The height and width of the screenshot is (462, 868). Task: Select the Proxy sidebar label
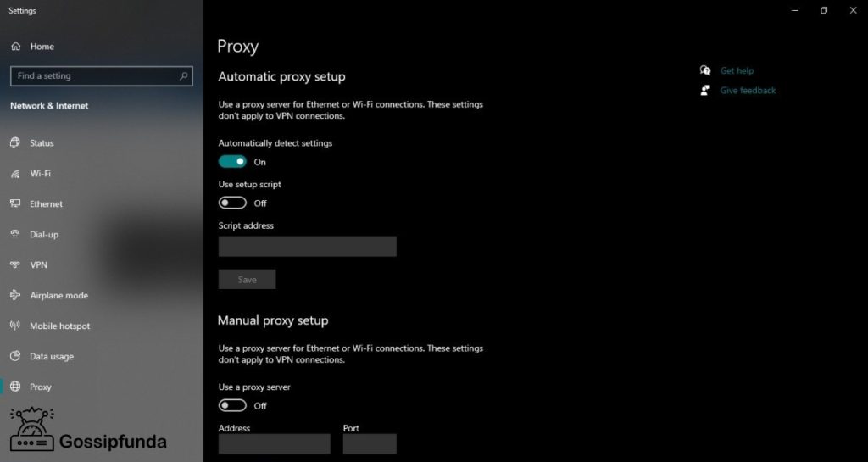[41, 387]
